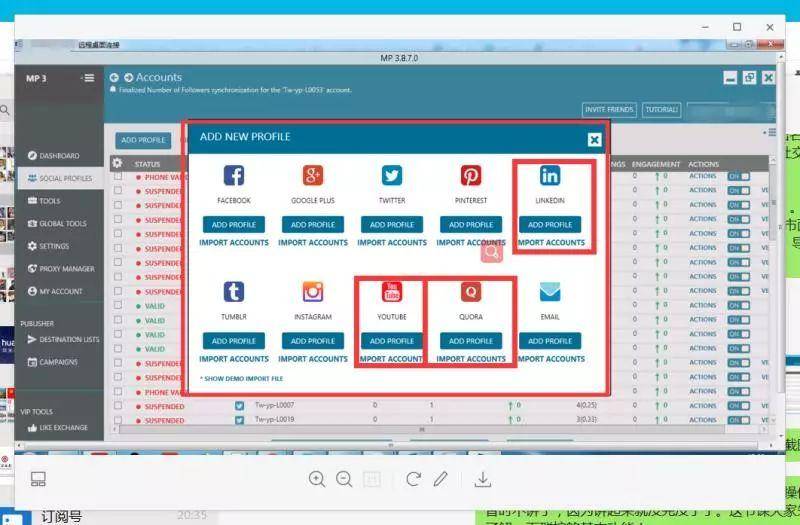Download the image from the viewer toolbar
Screen dimensions: 800x525
coord(483,479)
